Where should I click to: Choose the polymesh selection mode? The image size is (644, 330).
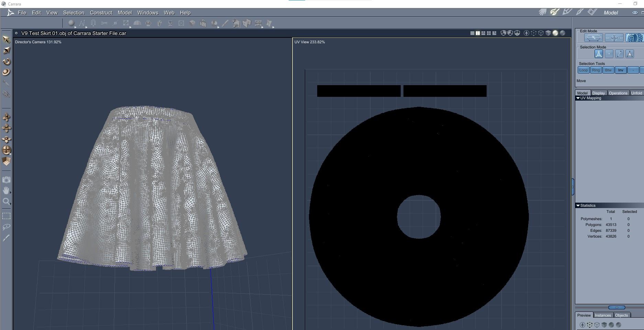(599, 54)
